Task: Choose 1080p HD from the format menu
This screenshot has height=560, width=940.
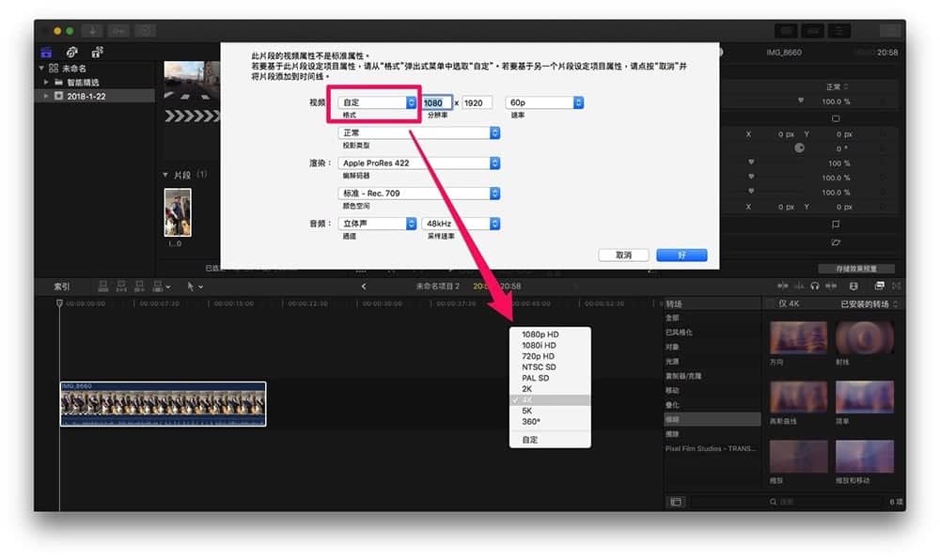Action: click(x=540, y=334)
